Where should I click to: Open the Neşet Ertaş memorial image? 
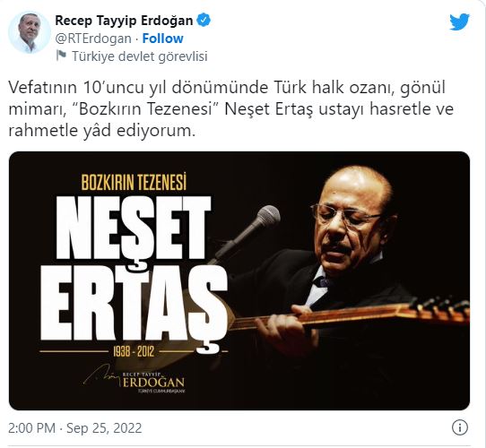(239, 280)
